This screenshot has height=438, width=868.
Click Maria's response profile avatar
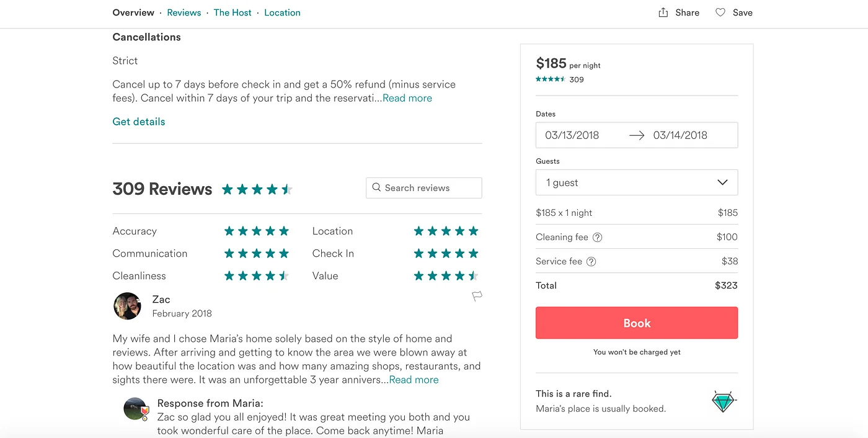point(136,409)
